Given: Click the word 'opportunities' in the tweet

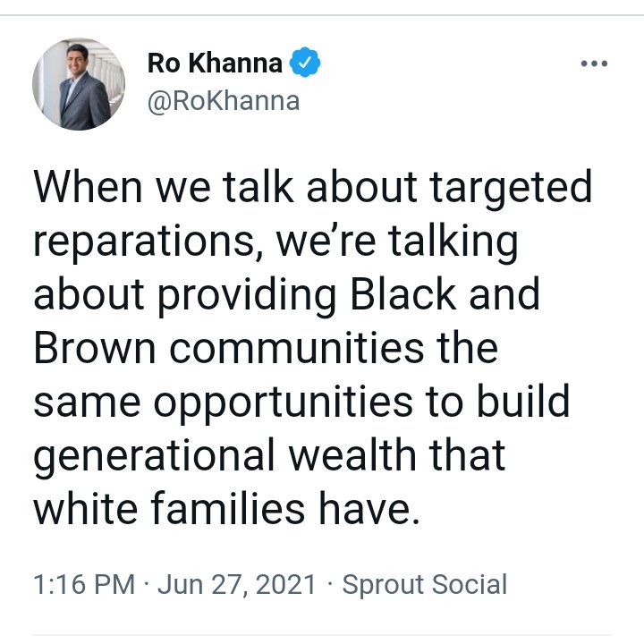Looking at the screenshot, I should coord(283,402).
